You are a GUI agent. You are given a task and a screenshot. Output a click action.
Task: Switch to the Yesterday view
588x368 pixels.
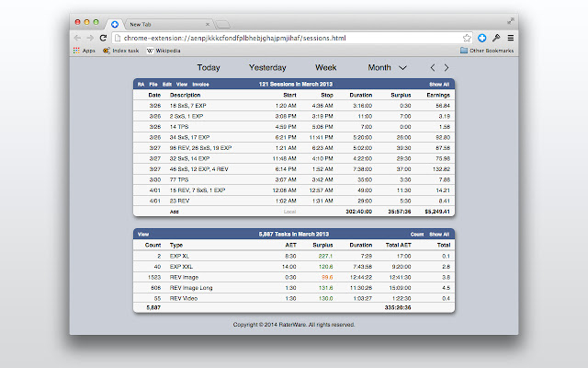point(267,67)
